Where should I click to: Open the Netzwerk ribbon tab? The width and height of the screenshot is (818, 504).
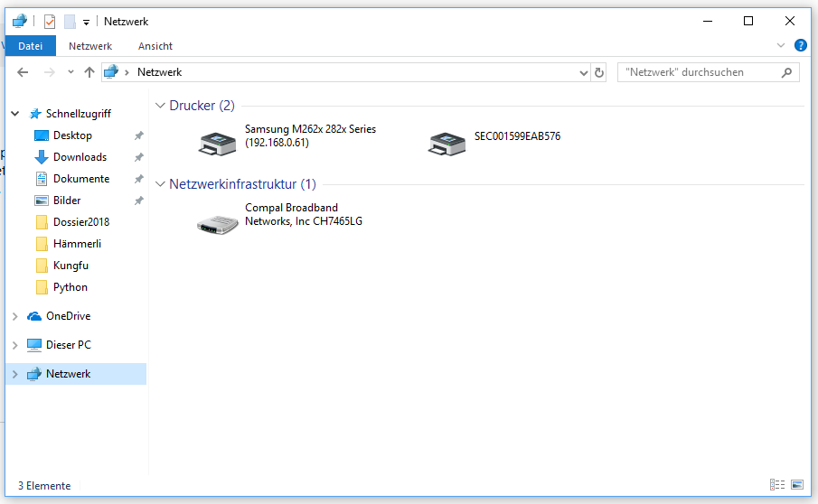click(90, 46)
